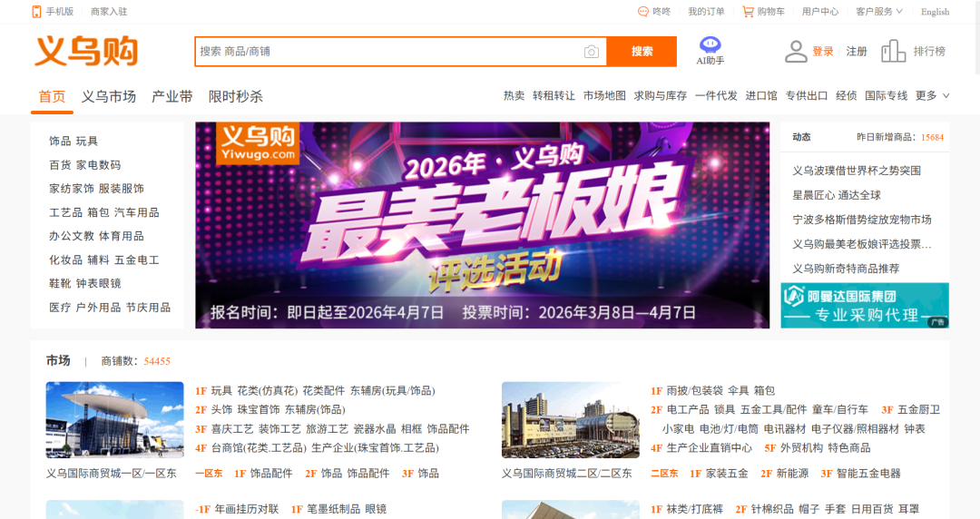This screenshot has width=980, height=519.
Task: Open 义乌购最美老板娘评选投票 news item
Action: click(x=862, y=244)
